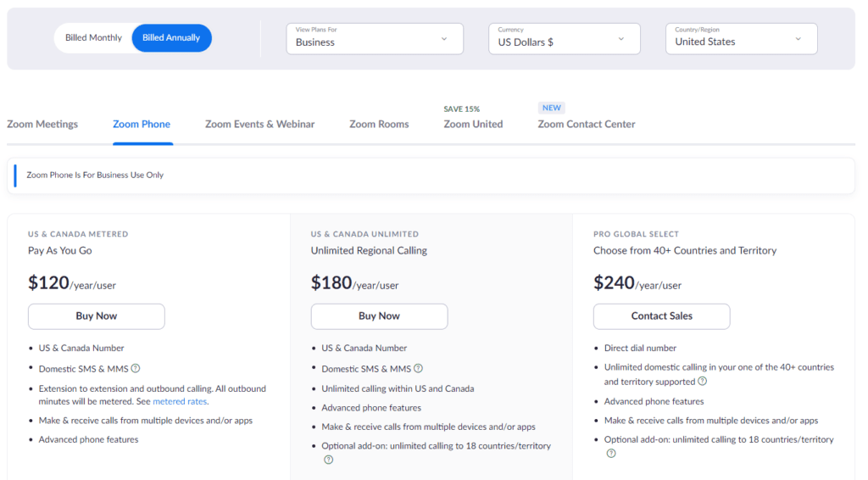Click the 'US & CANADA UNLIMITED' heading

pyautogui.click(x=364, y=234)
